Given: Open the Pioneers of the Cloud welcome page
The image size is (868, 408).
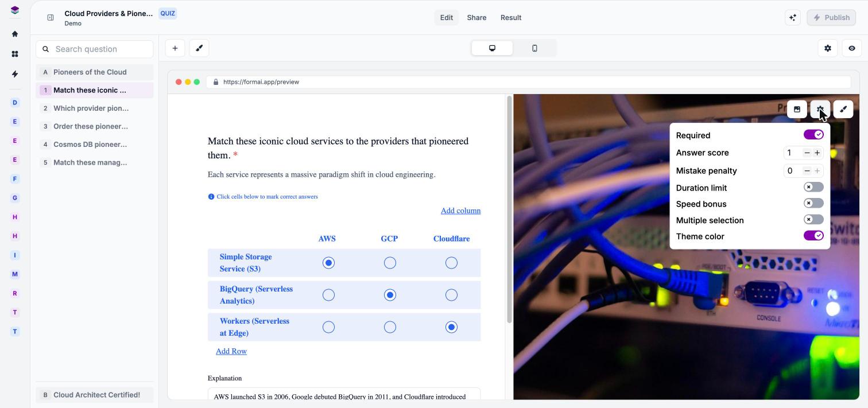Looking at the screenshot, I should pyautogui.click(x=95, y=72).
